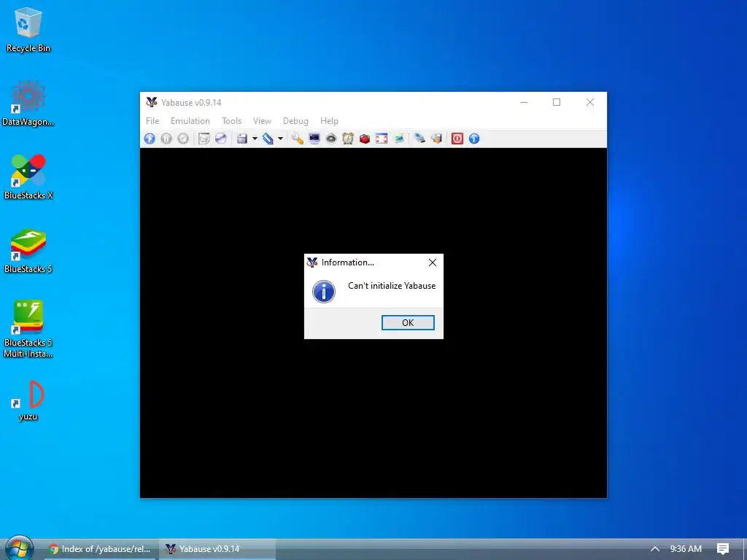
Task: Close the Information dialog with its X
Action: click(433, 262)
